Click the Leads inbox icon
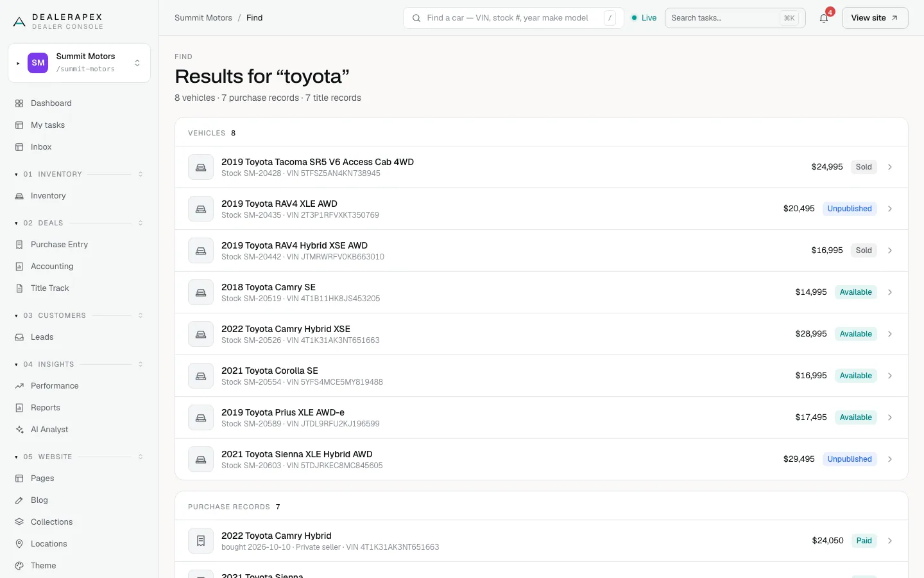Viewport: 924px width, 578px height. point(19,337)
